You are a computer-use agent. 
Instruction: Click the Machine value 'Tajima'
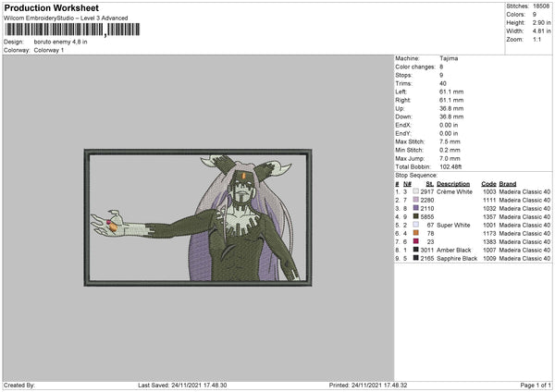[449, 58]
